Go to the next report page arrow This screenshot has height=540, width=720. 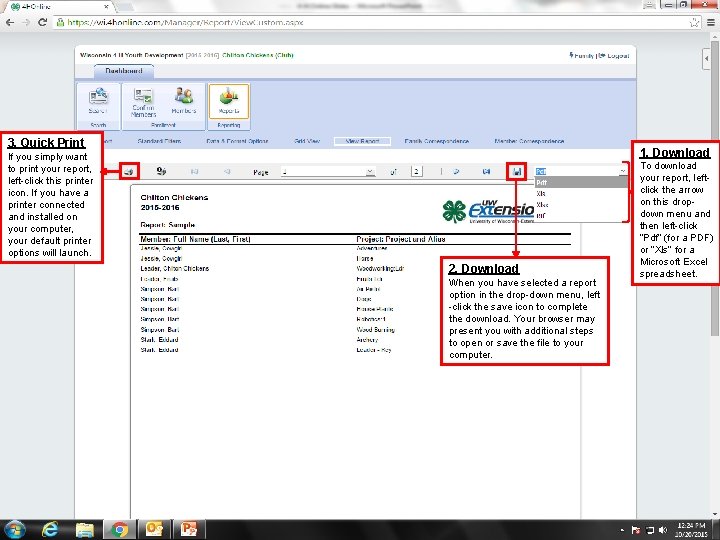coord(456,172)
